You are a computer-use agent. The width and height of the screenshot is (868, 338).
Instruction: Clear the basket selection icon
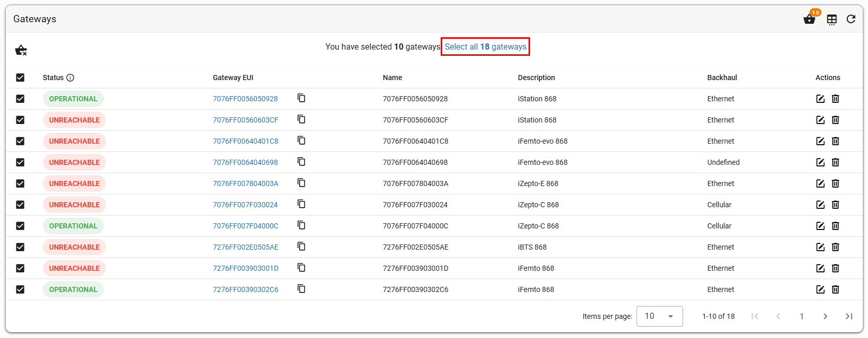click(x=21, y=50)
